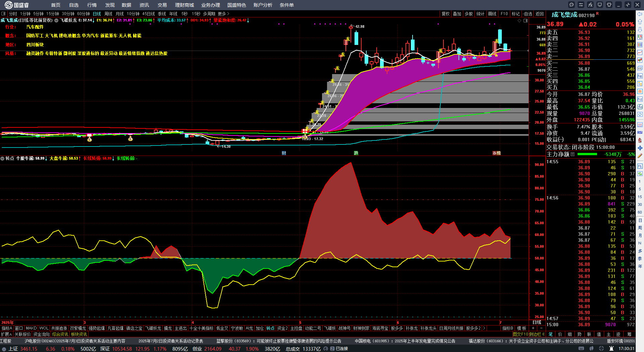Toggle 叠加 overlay mode
The width and height of the screenshot is (644, 352).
457,14
